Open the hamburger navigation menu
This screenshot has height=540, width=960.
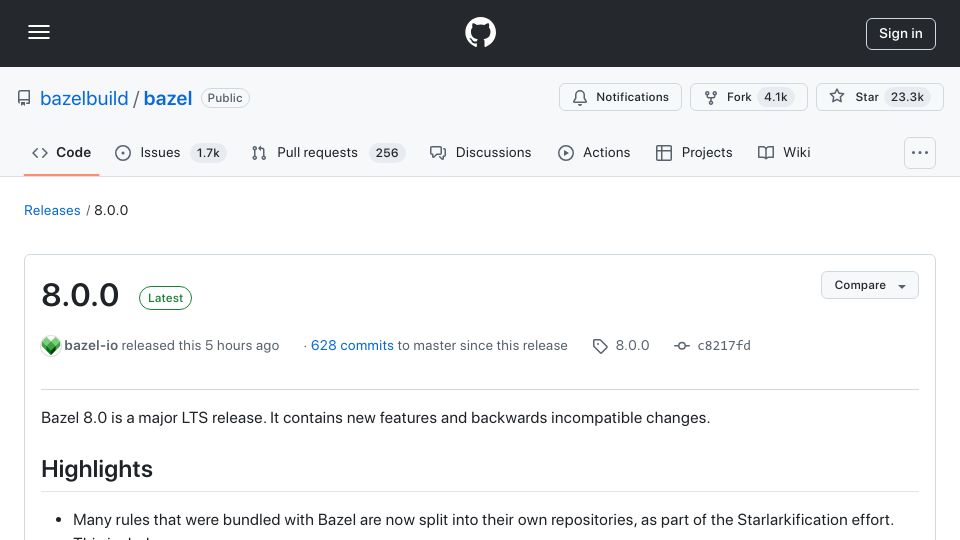coord(39,32)
